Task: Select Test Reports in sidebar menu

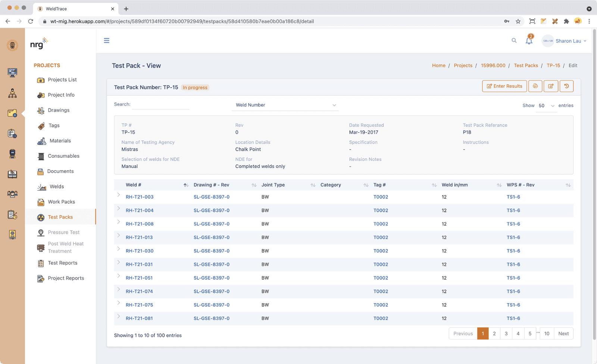Action: pyautogui.click(x=62, y=263)
